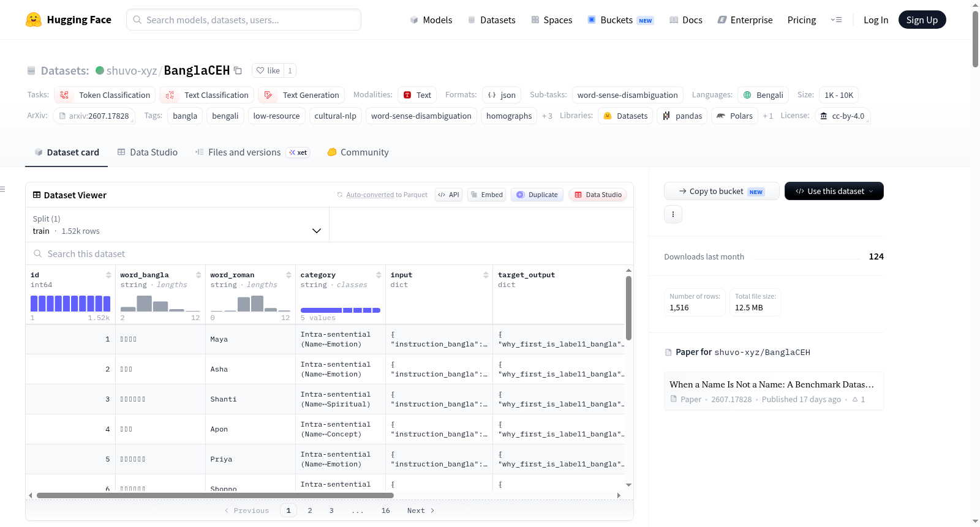
Task: Switch to the Dataset card tab
Action: click(x=67, y=152)
